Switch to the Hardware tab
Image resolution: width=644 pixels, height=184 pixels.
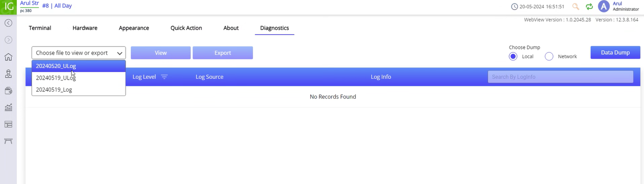point(85,28)
